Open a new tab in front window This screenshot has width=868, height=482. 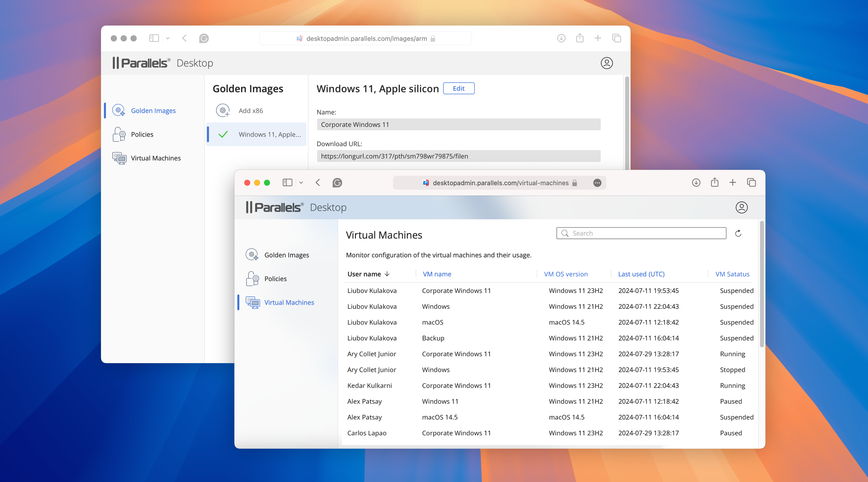[x=733, y=183]
